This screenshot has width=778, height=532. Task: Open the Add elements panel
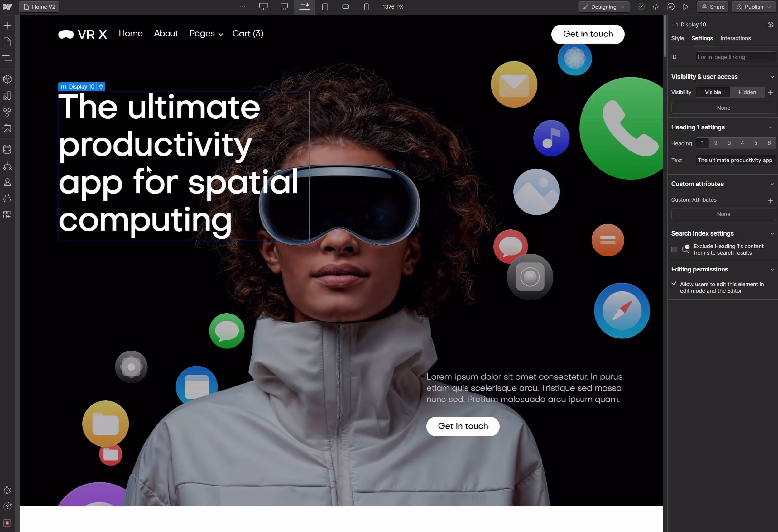pos(7,26)
